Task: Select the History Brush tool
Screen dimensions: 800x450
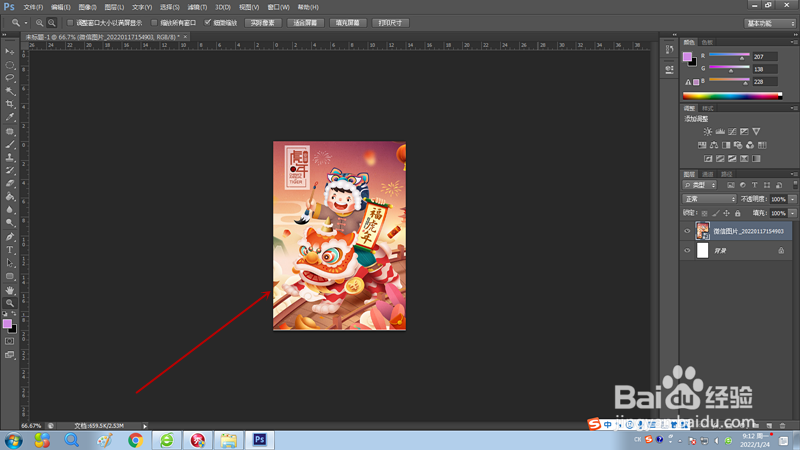Action: (x=10, y=170)
